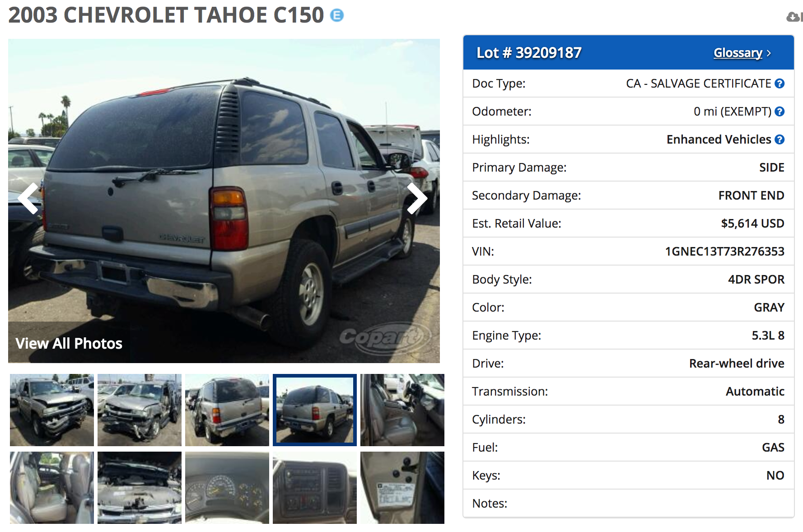
Task: Select the front seat interior thumbnail
Action: pos(402,410)
